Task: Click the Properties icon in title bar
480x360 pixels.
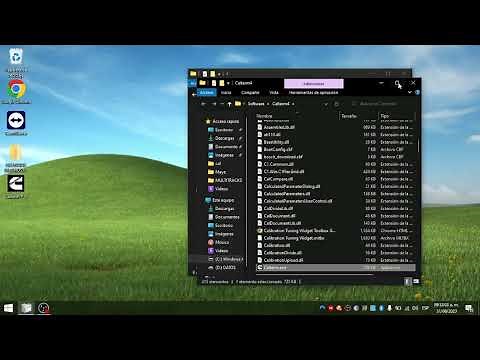Action: pos(214,83)
